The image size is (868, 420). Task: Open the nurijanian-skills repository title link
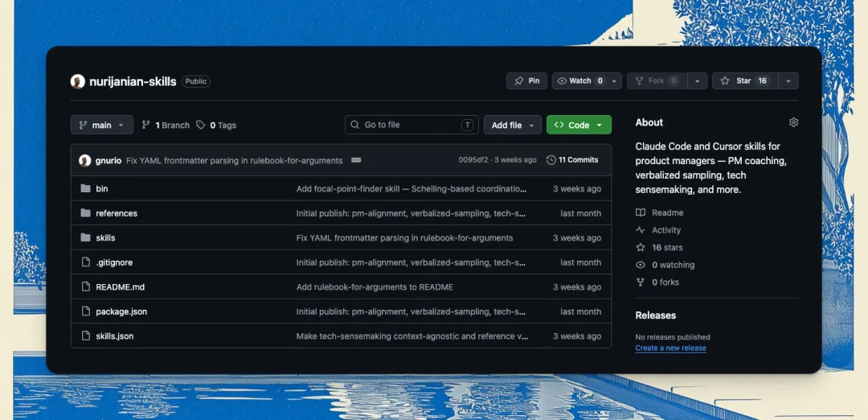[x=133, y=81]
